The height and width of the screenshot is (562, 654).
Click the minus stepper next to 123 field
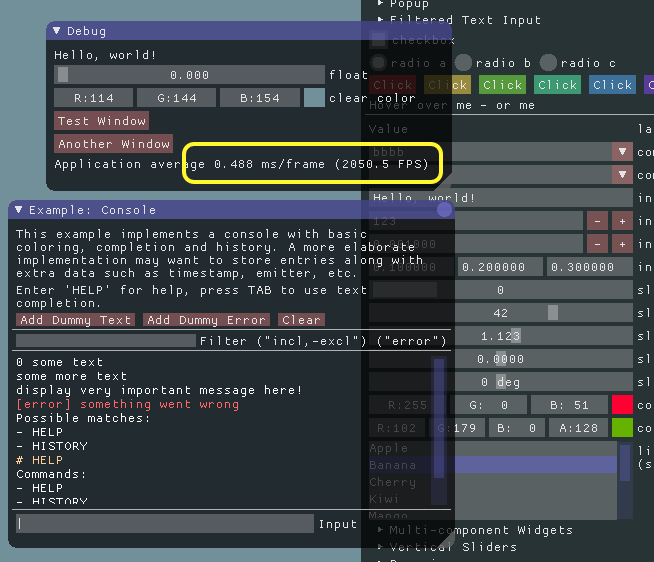click(597, 221)
